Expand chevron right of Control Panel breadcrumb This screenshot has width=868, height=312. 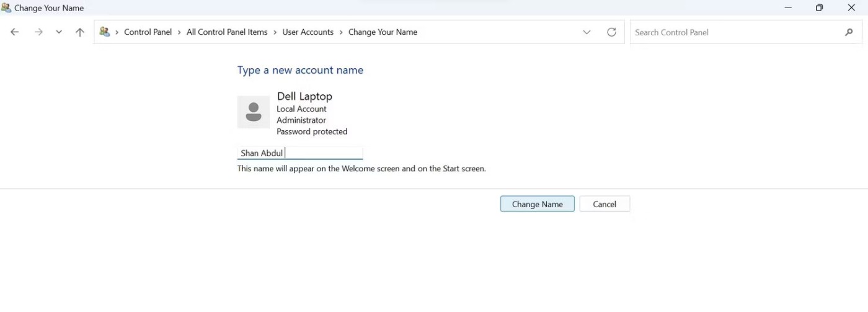coord(179,32)
